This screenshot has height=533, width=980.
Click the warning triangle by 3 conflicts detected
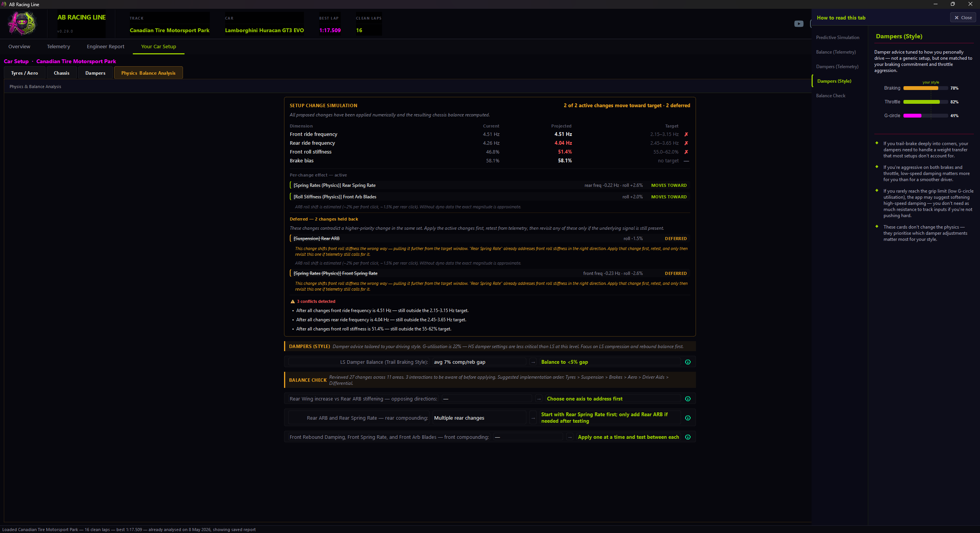pyautogui.click(x=292, y=302)
